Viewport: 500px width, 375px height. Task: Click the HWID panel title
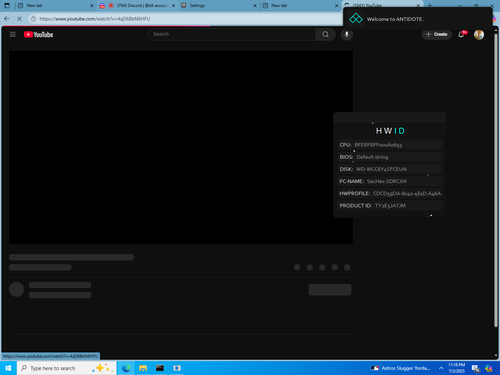390,131
